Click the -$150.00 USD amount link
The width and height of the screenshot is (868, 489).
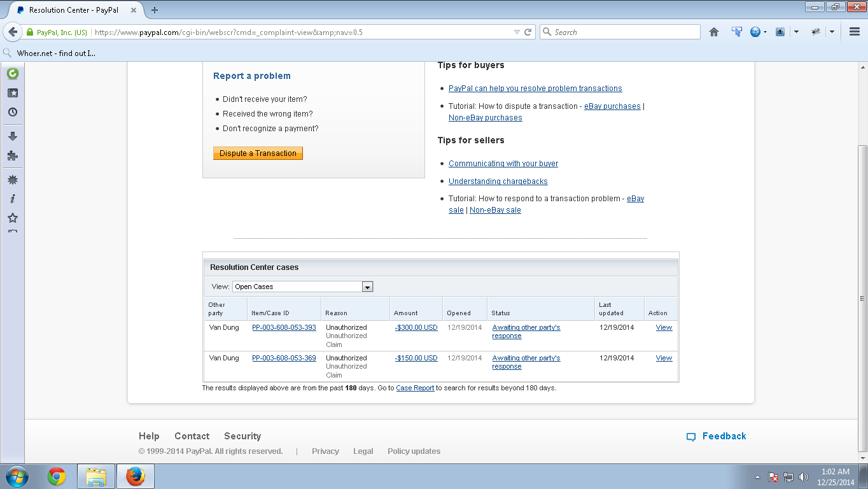coord(416,358)
